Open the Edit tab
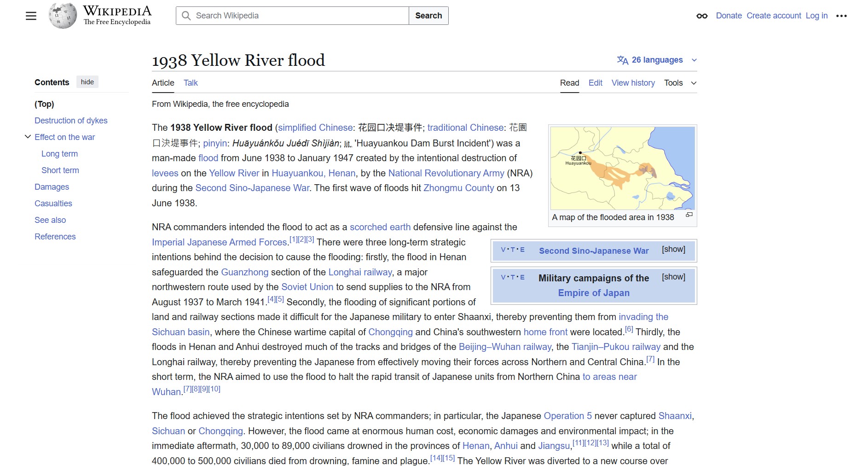 point(595,83)
